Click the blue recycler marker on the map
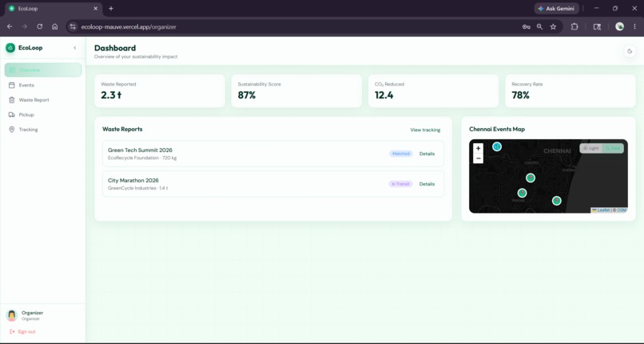The width and height of the screenshot is (644, 344). click(x=497, y=146)
